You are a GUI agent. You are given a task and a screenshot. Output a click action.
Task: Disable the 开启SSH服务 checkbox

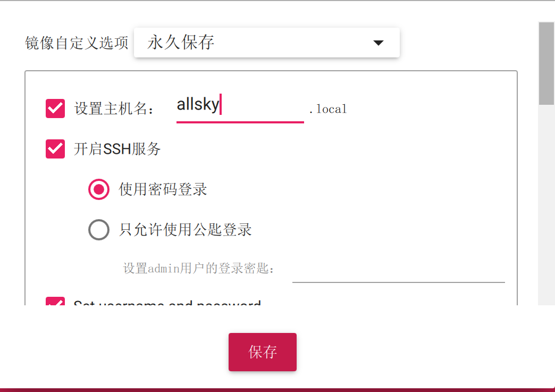pyautogui.click(x=55, y=148)
